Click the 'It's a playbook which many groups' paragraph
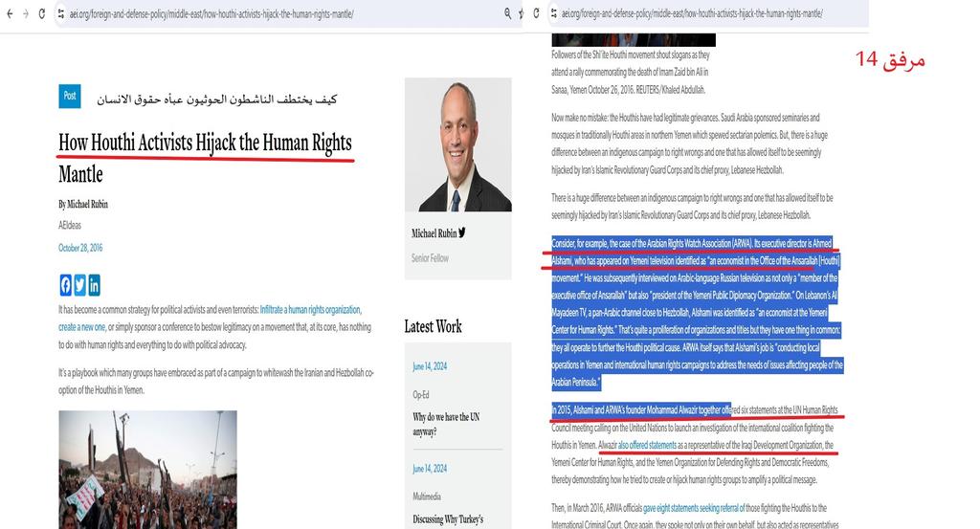The image size is (980, 529). pos(216,381)
